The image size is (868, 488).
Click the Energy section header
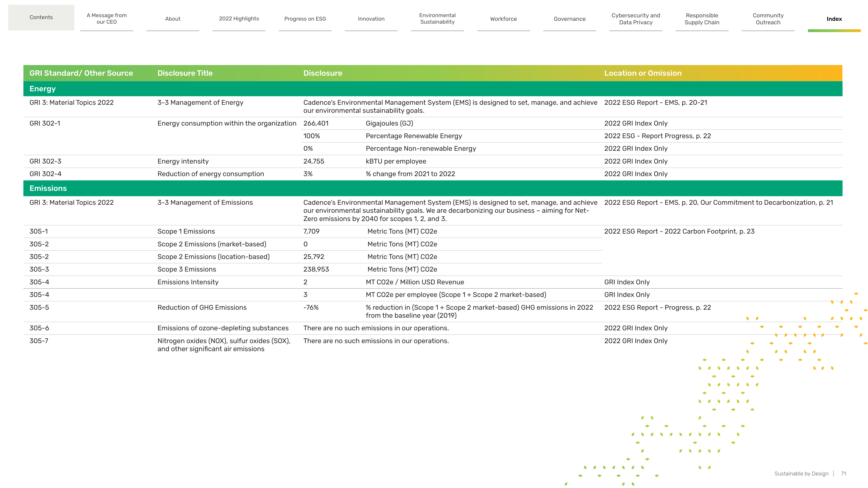(x=433, y=89)
